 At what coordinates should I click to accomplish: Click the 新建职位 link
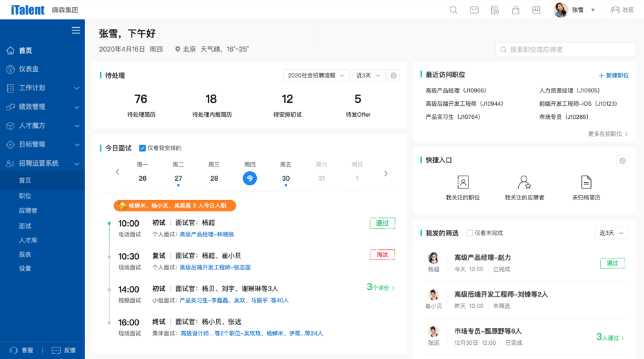[613, 76]
